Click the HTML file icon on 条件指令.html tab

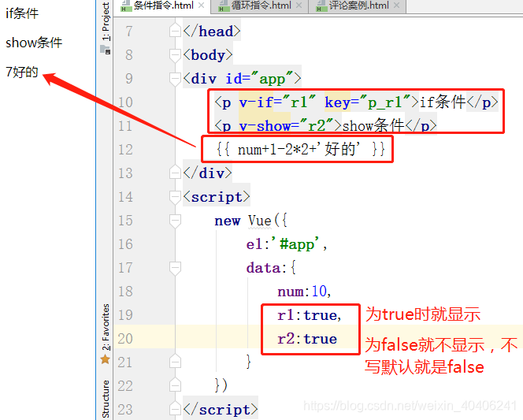(x=125, y=6)
